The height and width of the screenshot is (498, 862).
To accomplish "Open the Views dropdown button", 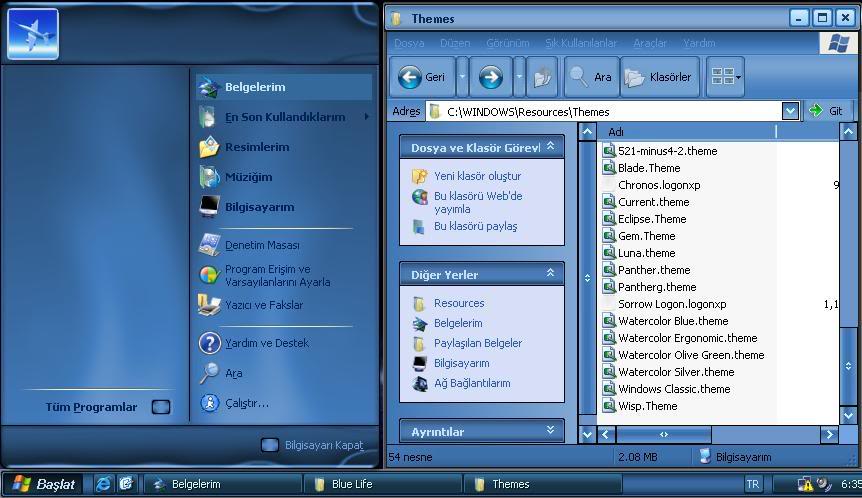I will tap(726, 77).
